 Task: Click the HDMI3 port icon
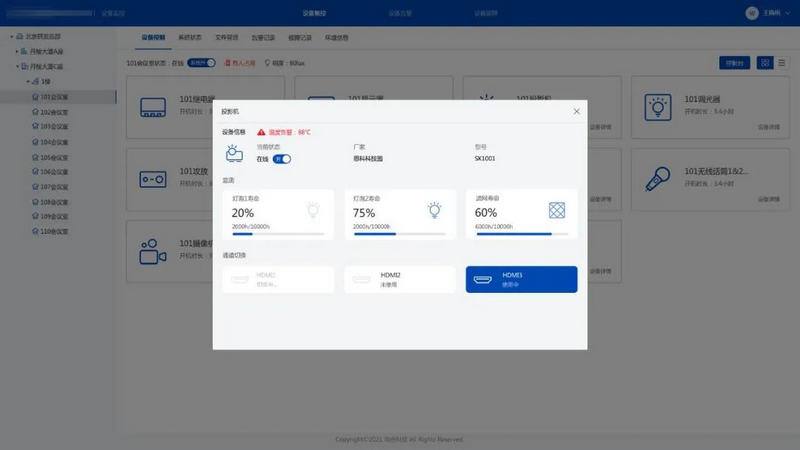pyautogui.click(x=483, y=279)
